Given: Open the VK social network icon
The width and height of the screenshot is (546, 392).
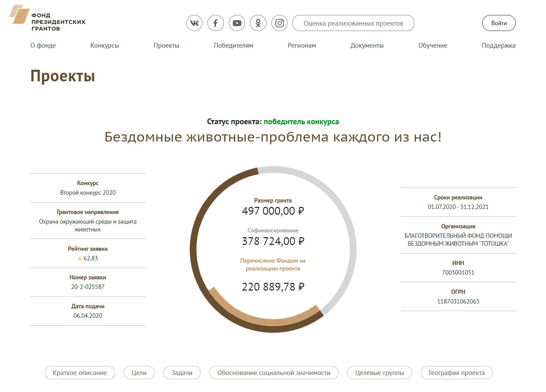Looking at the screenshot, I should [194, 23].
